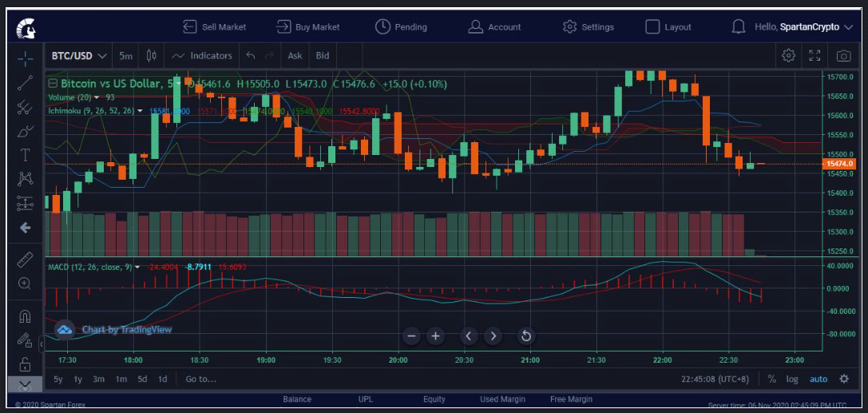Reset the chart view with the circular arrow
Screen dimensions: 868x413
(x=526, y=336)
